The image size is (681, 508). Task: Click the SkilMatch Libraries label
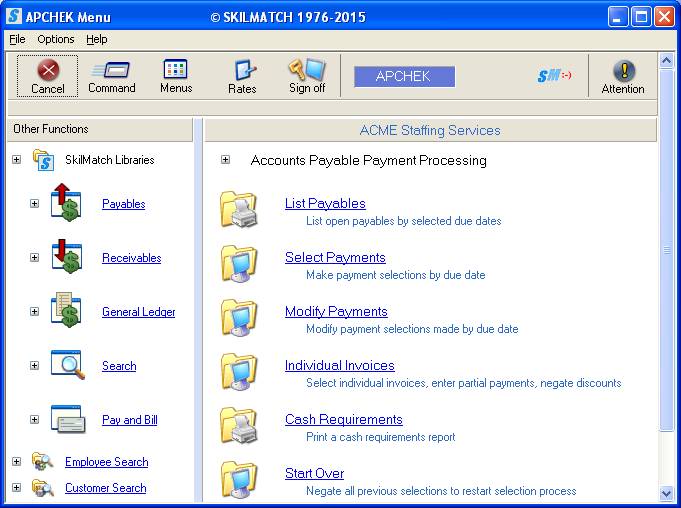tap(109, 160)
